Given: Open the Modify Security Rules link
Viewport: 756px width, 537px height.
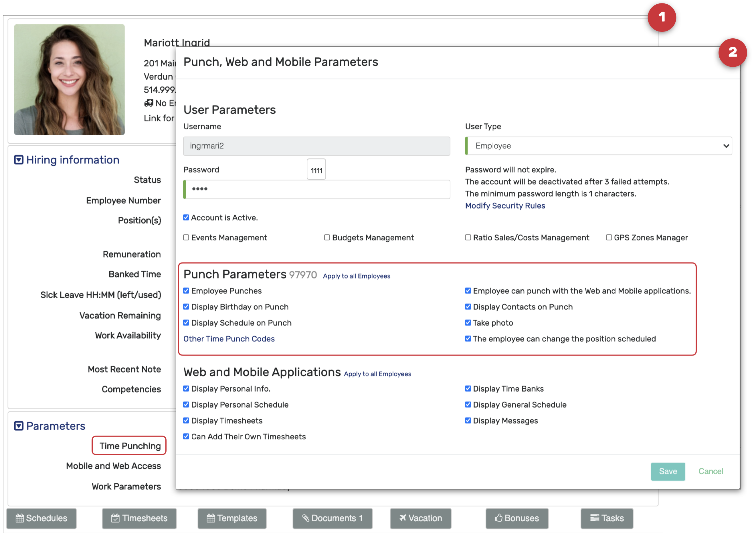Looking at the screenshot, I should pos(505,206).
